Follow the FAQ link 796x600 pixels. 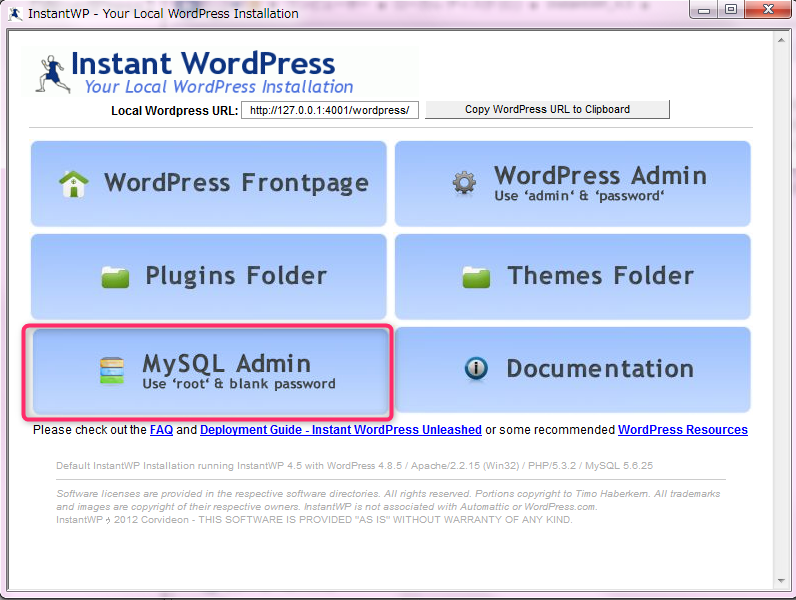161,430
